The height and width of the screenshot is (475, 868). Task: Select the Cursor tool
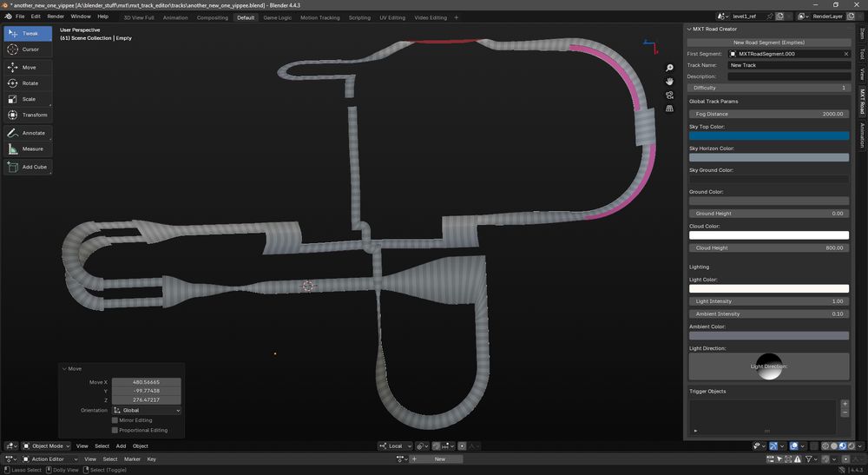[x=28, y=49]
